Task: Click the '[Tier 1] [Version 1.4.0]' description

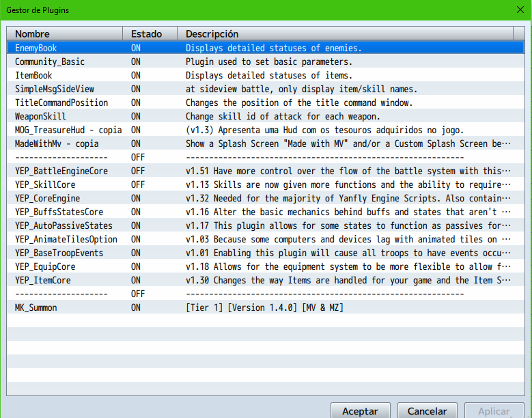Action: 265,307
